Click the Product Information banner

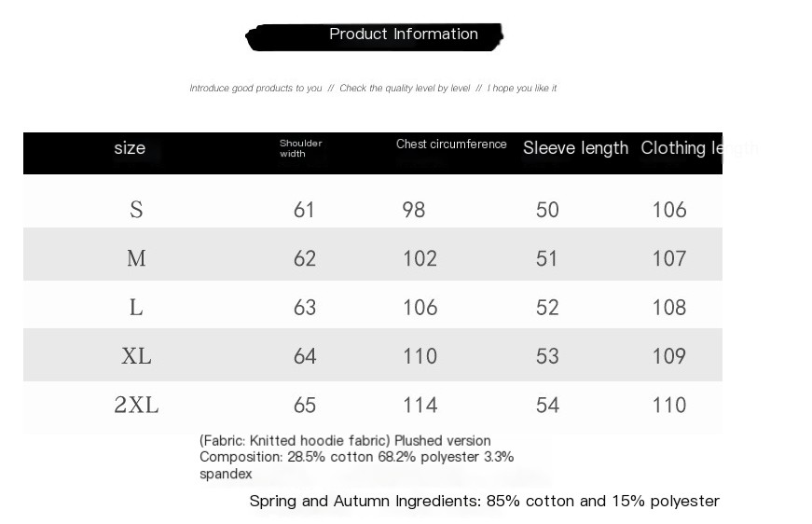374,36
